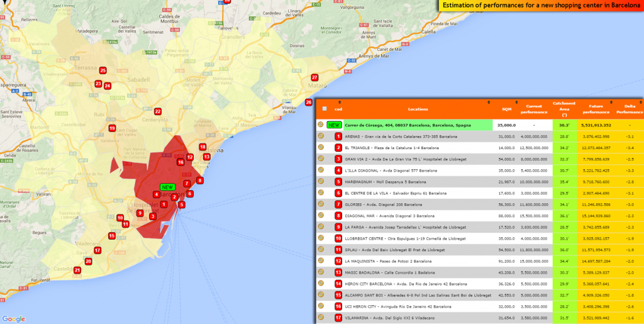The height and width of the screenshot is (324, 644).
Task: Click map marker 10 on the map
Action: tap(120, 218)
